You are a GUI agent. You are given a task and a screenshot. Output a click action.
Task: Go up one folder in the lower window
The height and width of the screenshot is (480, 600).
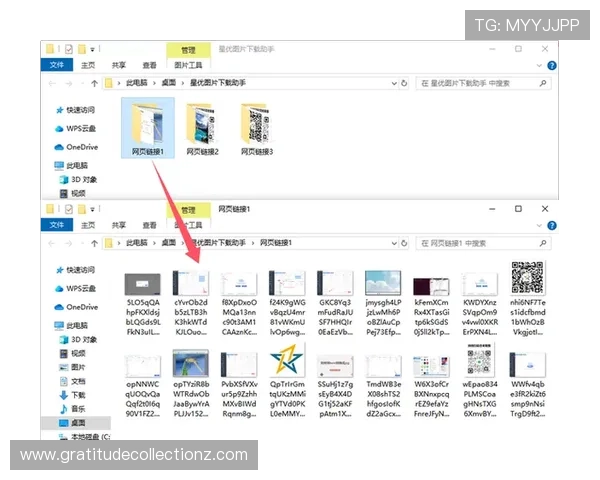click(x=95, y=243)
